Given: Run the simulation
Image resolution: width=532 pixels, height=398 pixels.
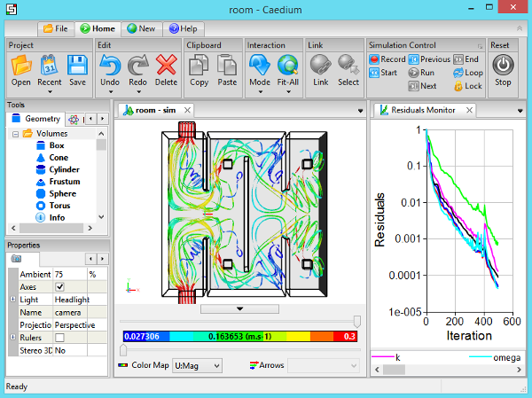Looking at the screenshot, I should [421, 73].
